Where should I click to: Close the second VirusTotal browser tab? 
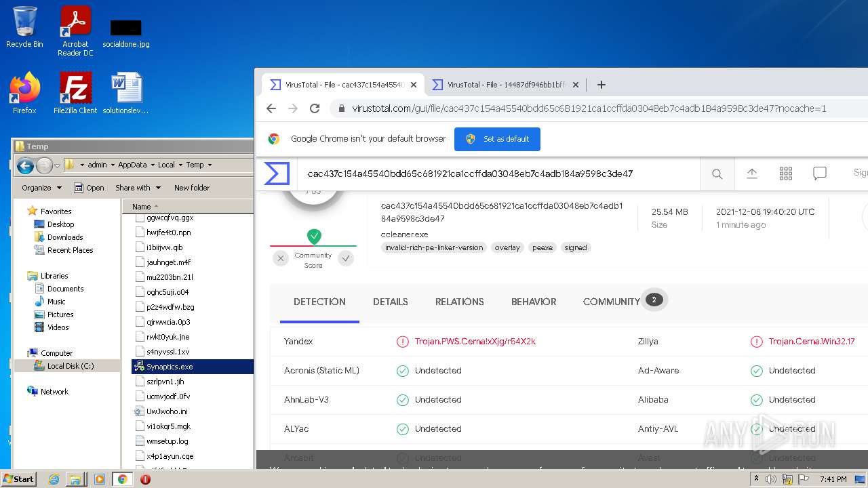576,85
